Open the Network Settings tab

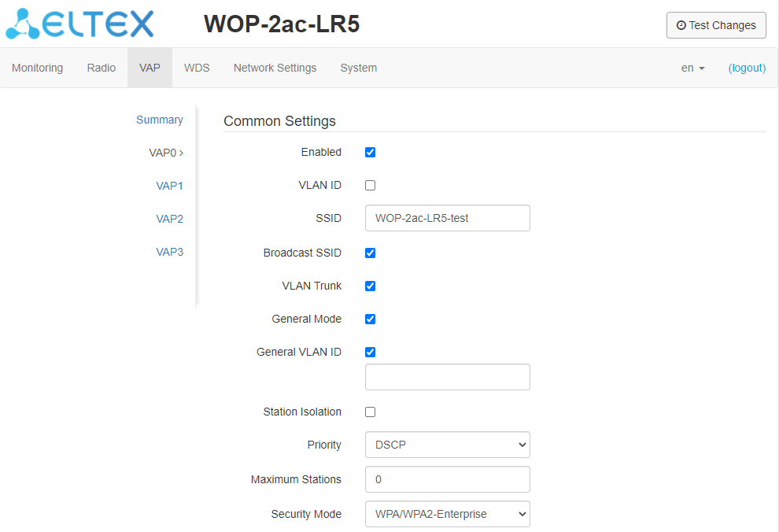pyautogui.click(x=275, y=68)
